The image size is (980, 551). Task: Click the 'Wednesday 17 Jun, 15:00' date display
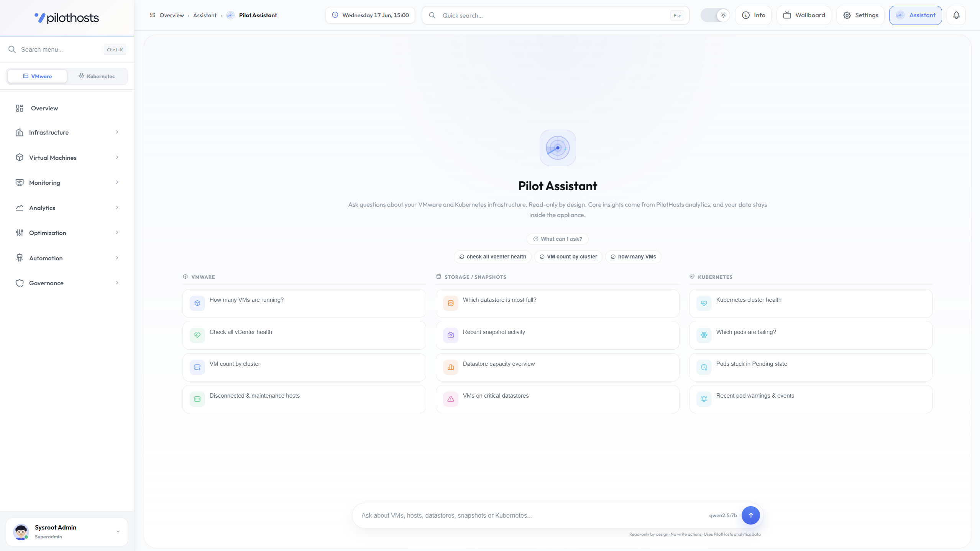370,15
